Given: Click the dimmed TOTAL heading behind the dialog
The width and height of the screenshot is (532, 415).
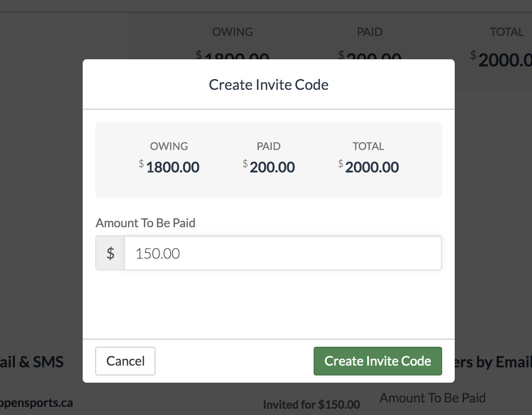Looking at the screenshot, I should 507,32.
